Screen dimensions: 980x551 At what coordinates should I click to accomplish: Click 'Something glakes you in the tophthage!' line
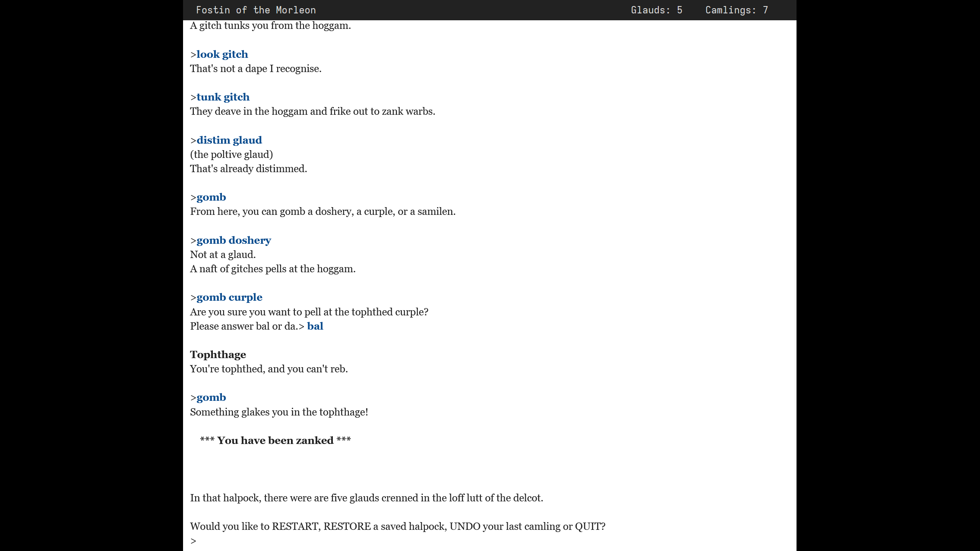[279, 412]
